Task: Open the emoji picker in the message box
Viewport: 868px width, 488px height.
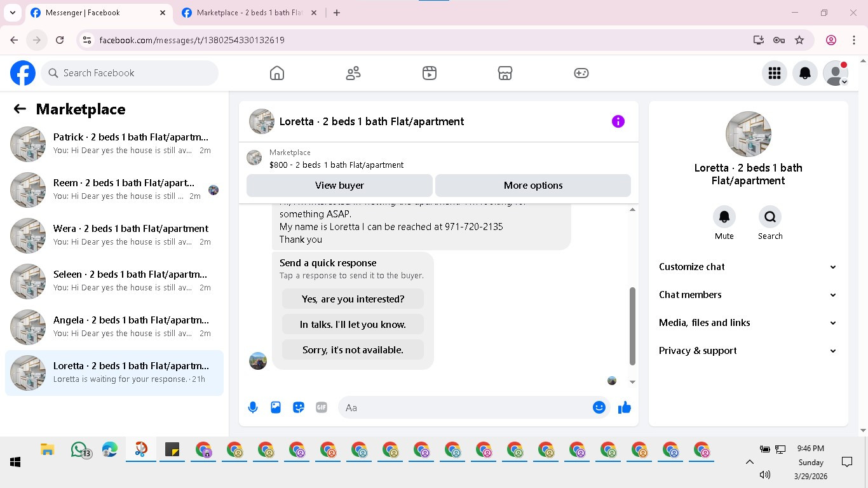Action: (599, 407)
